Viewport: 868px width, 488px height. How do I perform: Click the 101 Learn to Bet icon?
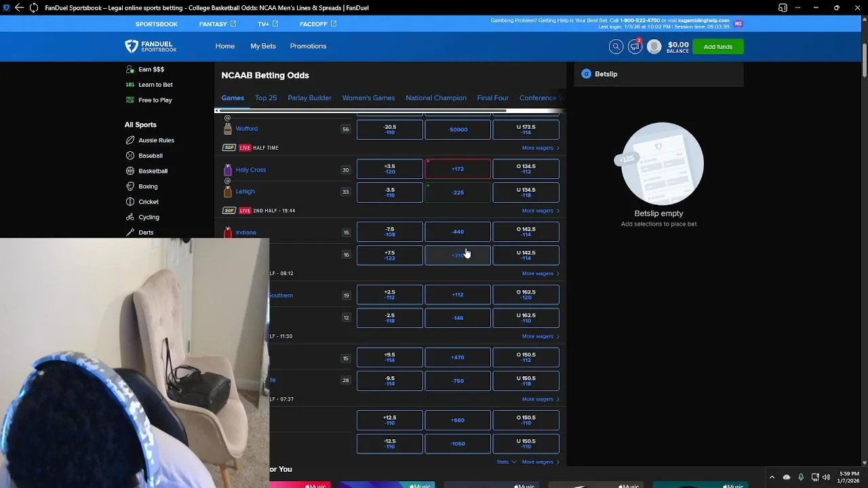[130, 85]
